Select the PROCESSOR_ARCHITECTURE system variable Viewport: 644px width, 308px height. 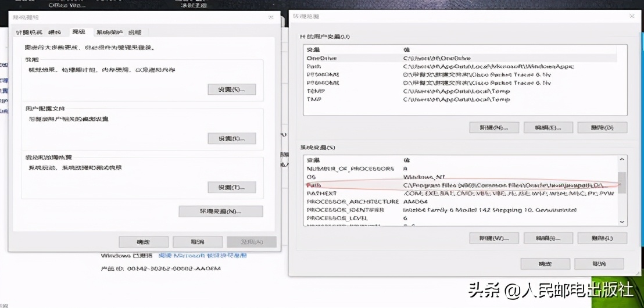(460, 202)
